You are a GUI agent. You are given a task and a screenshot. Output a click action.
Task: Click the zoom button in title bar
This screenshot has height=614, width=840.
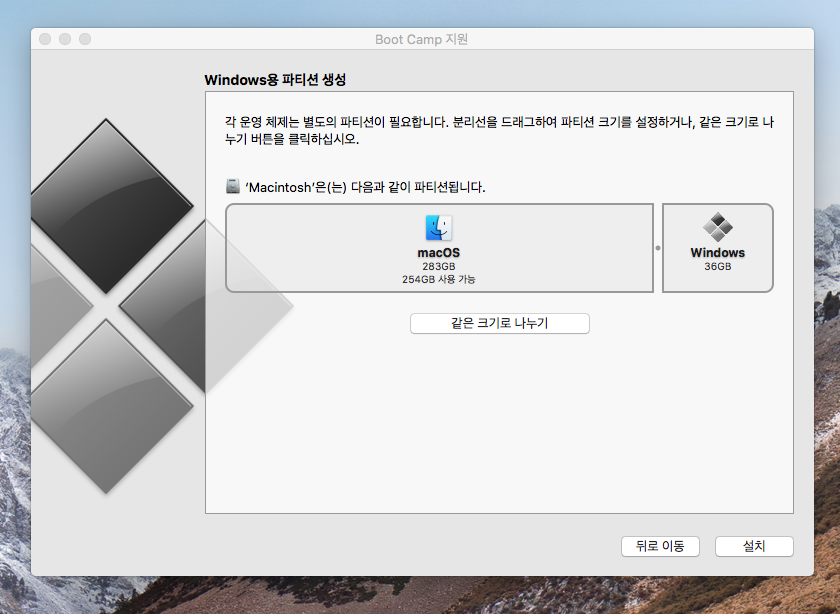[x=85, y=39]
